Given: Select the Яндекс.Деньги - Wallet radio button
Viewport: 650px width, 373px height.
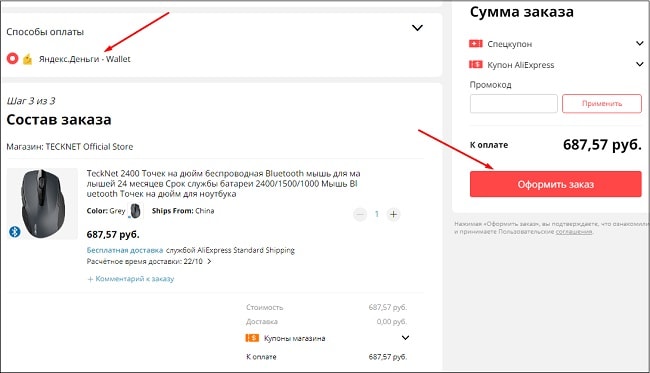Looking at the screenshot, I should pyautogui.click(x=12, y=59).
